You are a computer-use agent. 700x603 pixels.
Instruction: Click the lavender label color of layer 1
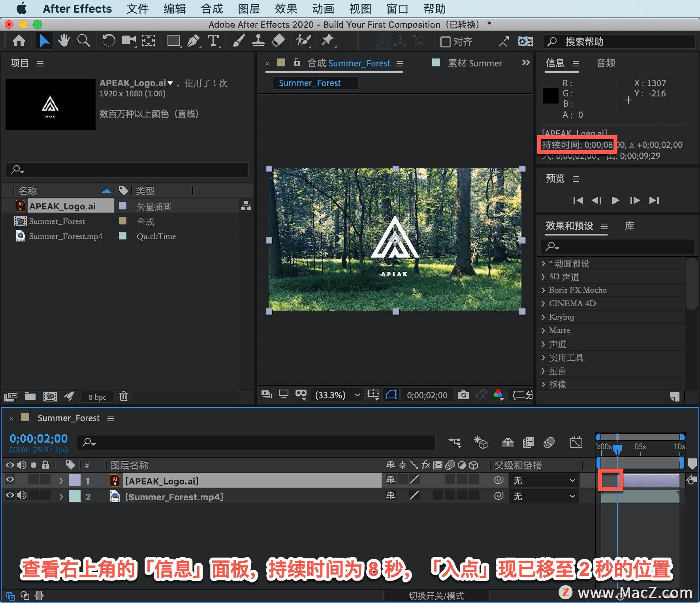coord(75,481)
